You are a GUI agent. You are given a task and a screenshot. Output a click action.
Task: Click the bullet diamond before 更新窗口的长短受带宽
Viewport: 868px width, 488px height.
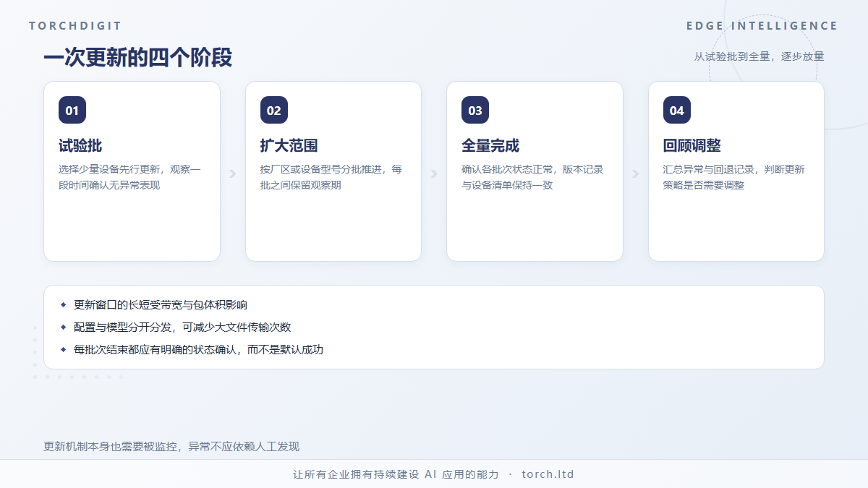(64, 305)
